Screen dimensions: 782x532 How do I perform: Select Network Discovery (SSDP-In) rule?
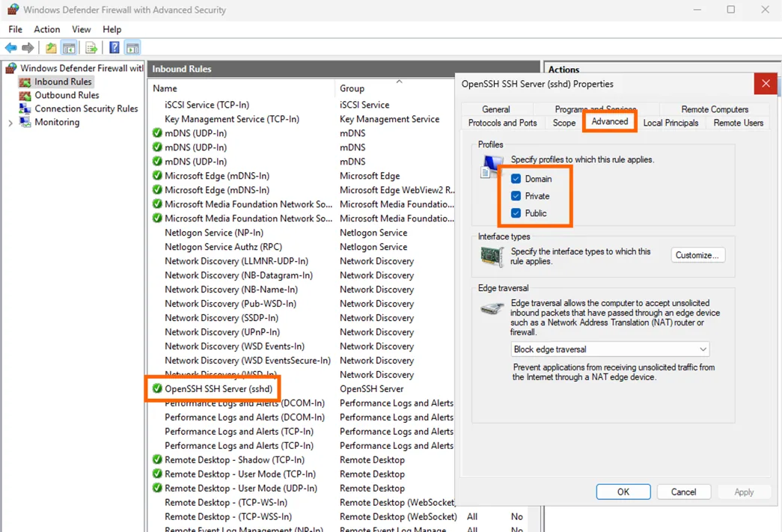[222, 318]
